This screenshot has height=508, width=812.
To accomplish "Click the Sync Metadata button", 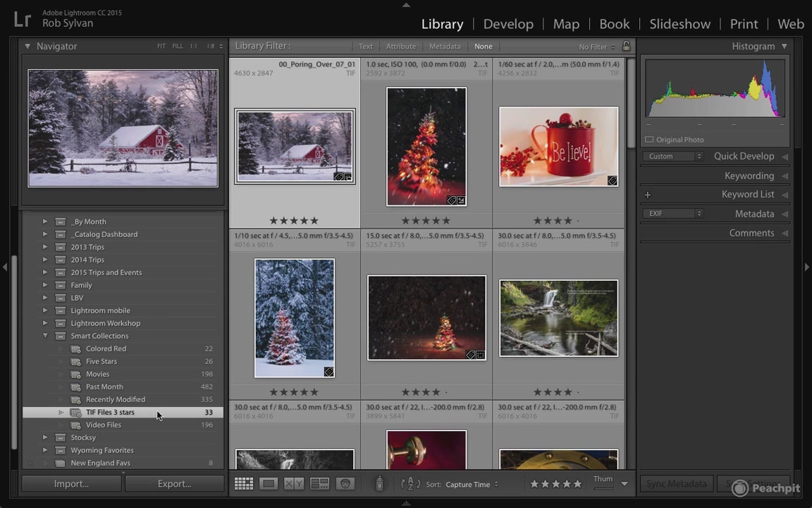I will coord(677,483).
